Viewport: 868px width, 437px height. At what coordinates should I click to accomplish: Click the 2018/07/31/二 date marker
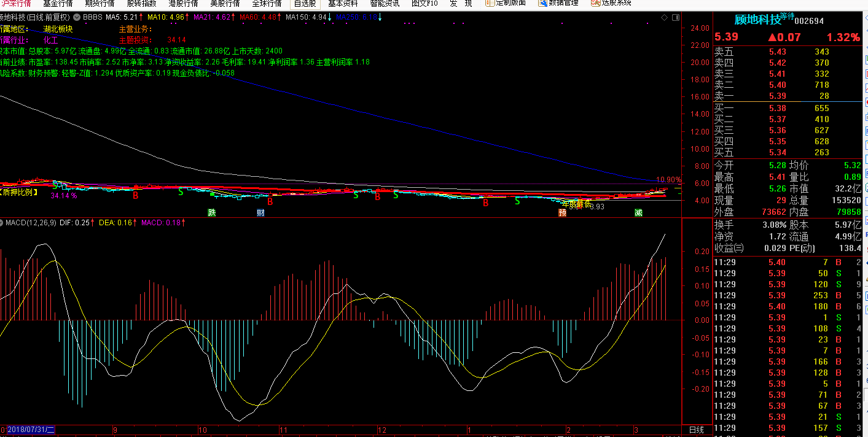click(31, 430)
